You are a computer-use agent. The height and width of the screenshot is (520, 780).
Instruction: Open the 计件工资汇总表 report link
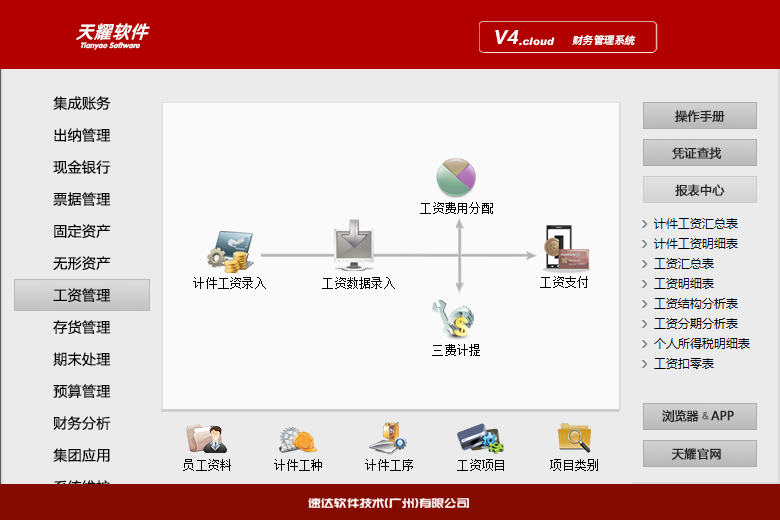pos(695,224)
